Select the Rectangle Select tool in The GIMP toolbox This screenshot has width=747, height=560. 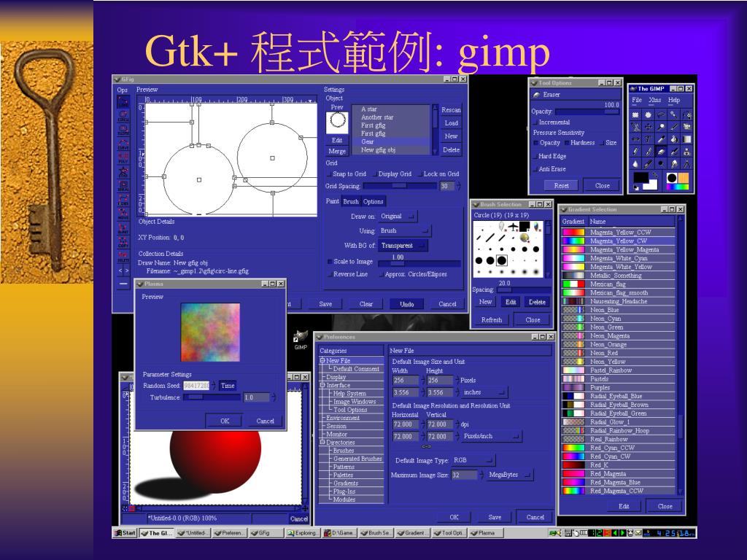tap(635, 114)
